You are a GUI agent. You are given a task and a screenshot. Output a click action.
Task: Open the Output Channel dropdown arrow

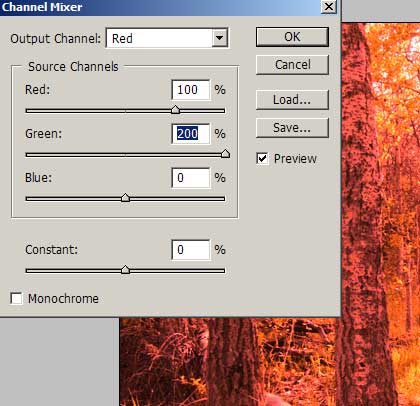pyautogui.click(x=219, y=38)
